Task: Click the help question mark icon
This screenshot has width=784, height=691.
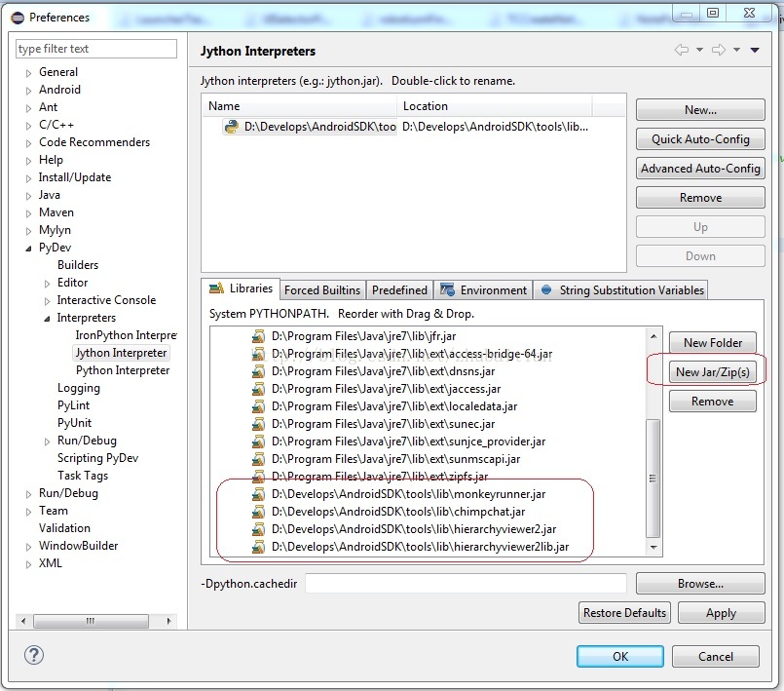Action: tap(34, 655)
